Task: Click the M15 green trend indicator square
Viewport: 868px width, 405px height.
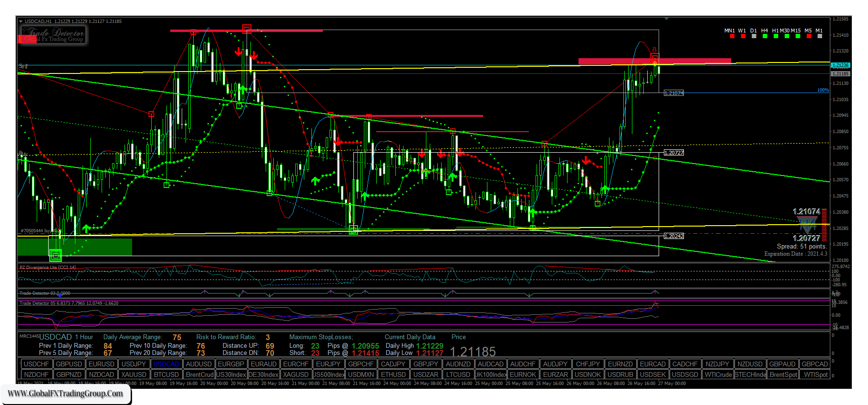Action: pos(797,36)
